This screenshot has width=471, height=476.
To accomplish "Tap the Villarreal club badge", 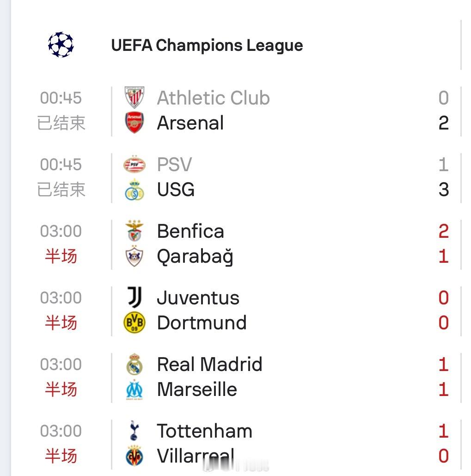I will point(135,456).
